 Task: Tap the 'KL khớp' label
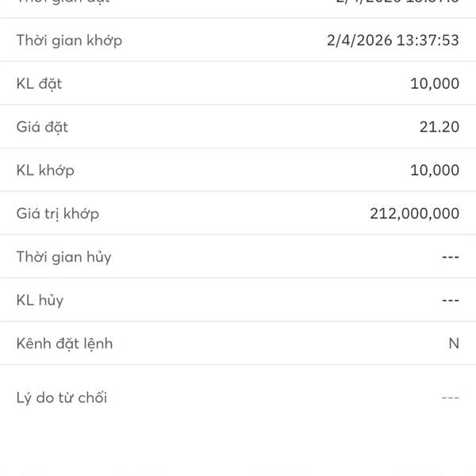click(x=45, y=170)
